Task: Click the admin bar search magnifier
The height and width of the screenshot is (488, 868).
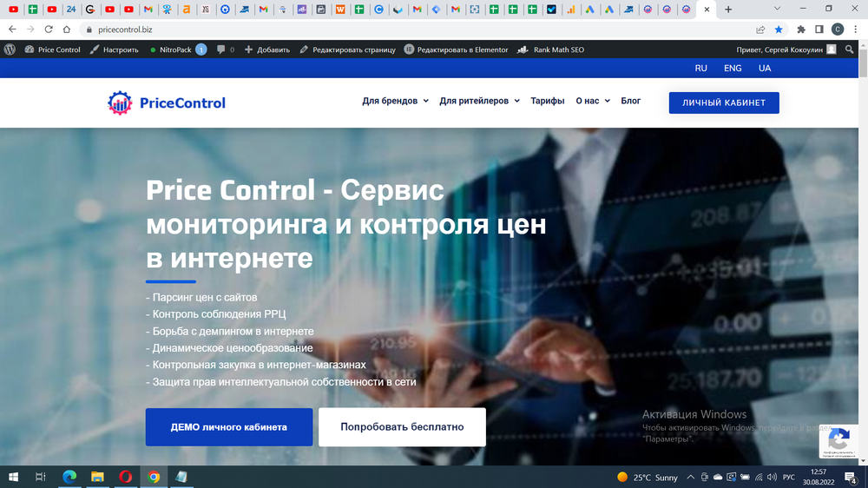Action: [x=849, y=49]
